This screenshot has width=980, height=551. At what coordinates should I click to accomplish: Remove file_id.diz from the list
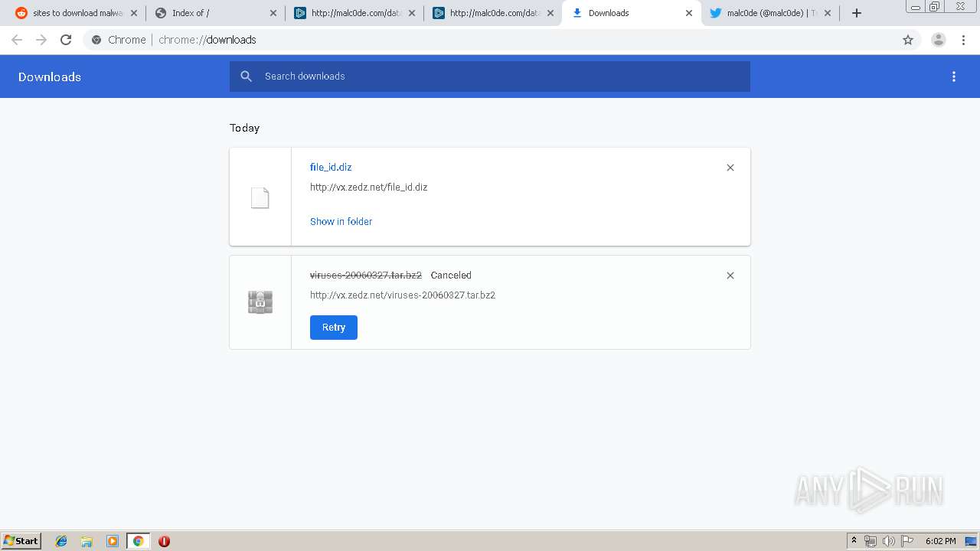(730, 168)
